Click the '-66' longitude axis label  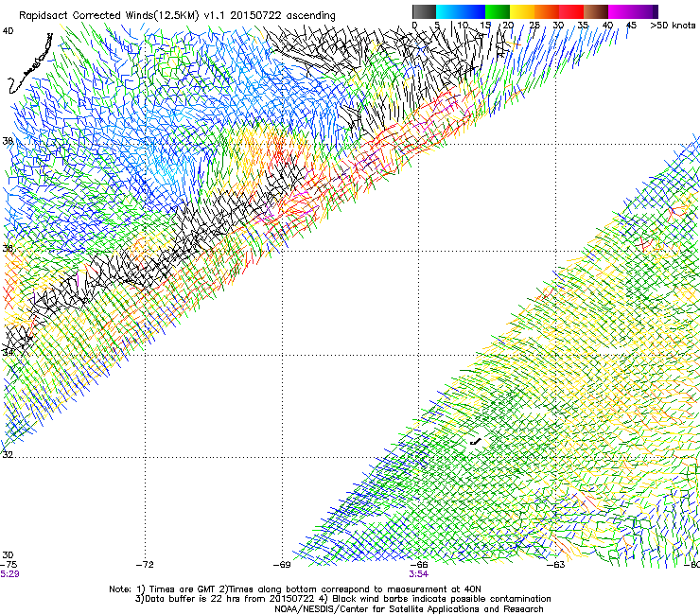pos(419,565)
